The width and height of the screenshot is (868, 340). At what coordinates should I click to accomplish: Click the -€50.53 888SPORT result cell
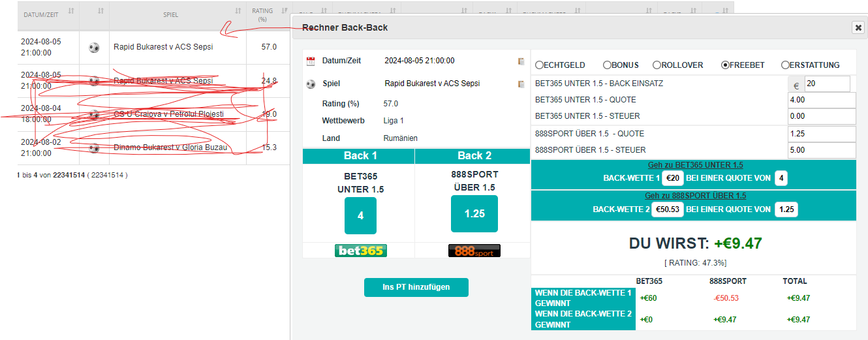click(726, 298)
